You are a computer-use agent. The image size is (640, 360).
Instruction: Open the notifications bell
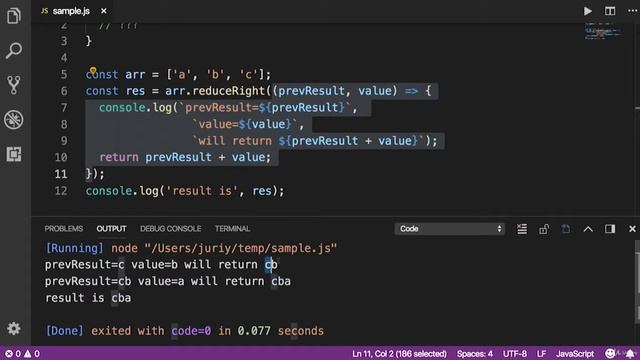[x=630, y=353]
